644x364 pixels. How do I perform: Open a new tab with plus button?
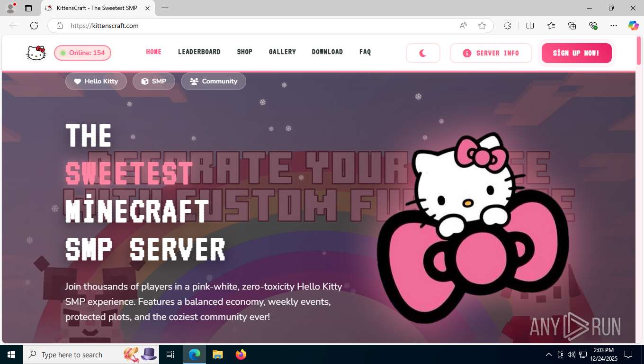tap(165, 8)
